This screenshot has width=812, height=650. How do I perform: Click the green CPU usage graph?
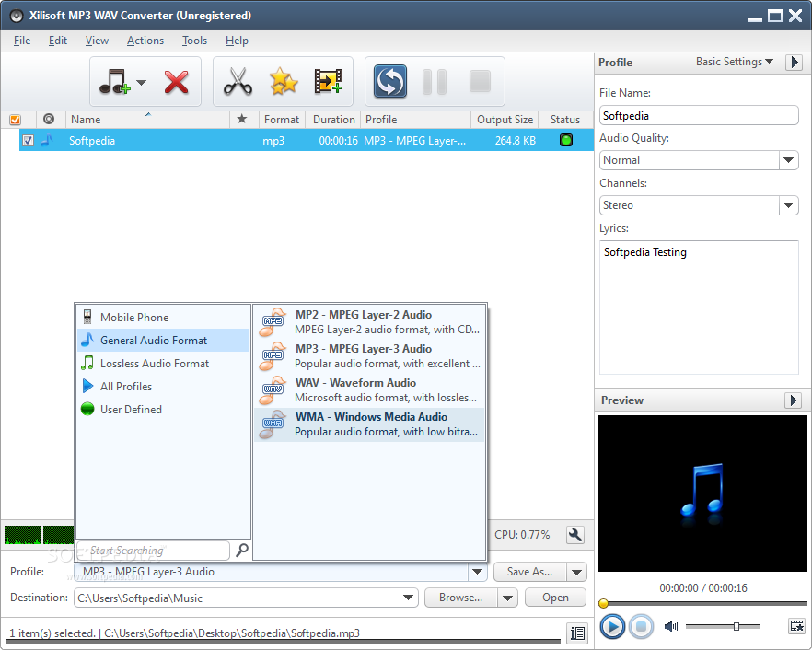tap(39, 535)
